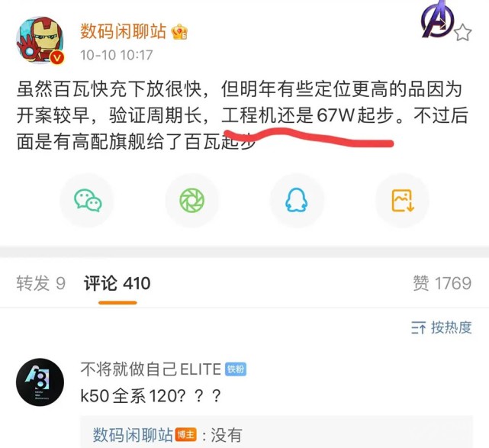
Task: Open 数码闲聊站 username profile link
Action: (123, 31)
